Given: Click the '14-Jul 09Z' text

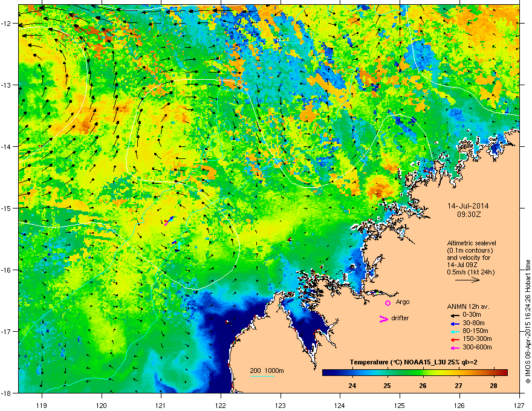Looking at the screenshot, I should 461,265.
